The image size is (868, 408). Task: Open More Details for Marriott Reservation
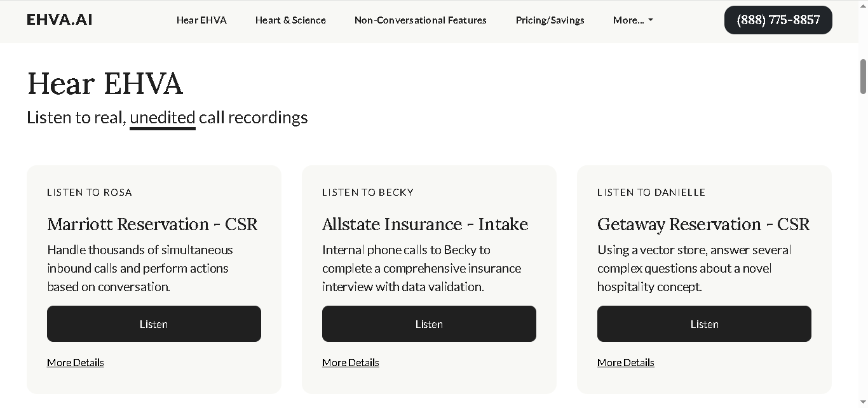tap(76, 362)
